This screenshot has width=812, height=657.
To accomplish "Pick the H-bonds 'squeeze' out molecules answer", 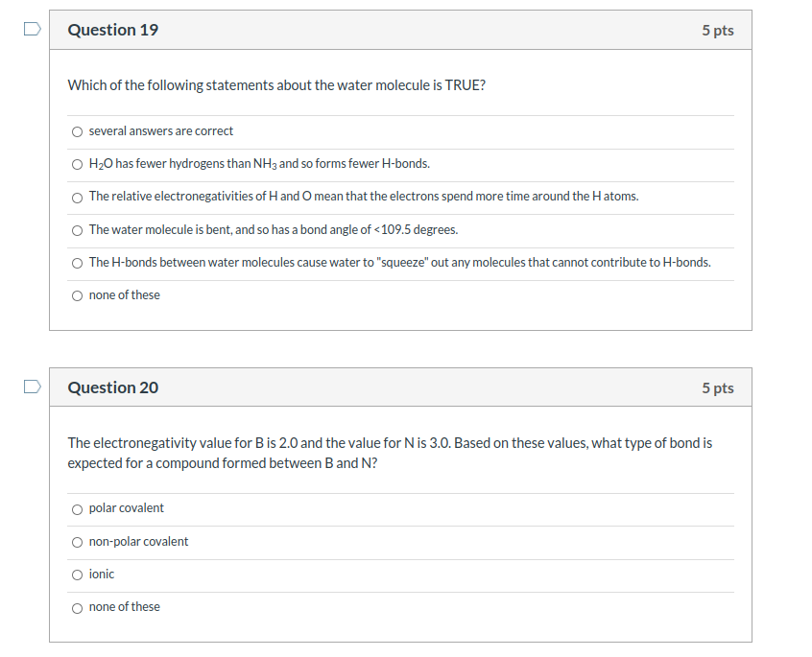I will (x=77, y=262).
